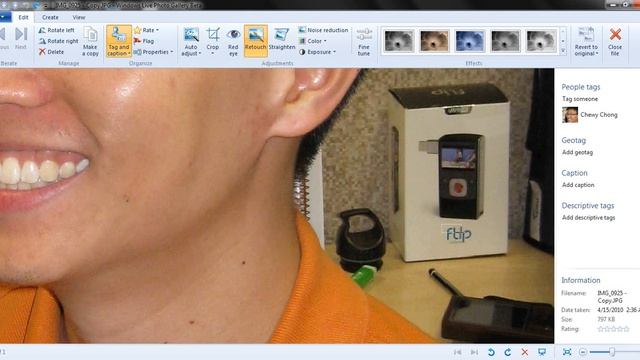Open the Rate dropdown
This screenshot has height=360, width=640.
click(x=146, y=30)
